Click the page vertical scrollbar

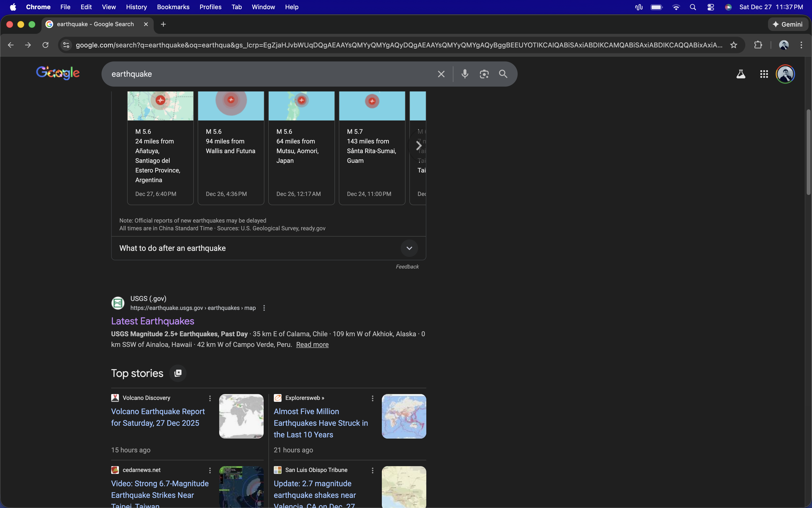pyautogui.click(x=808, y=152)
